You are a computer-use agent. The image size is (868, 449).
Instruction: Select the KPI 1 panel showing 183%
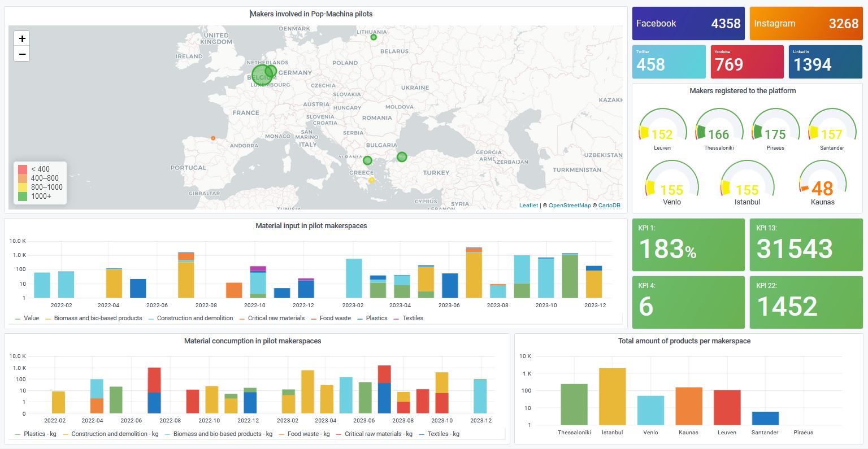point(688,245)
